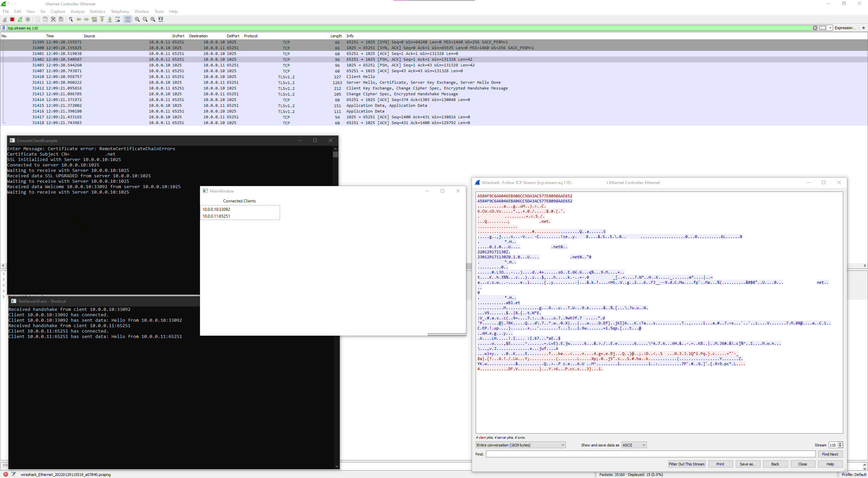
Task: Select packet 31415 Application Data row
Action: pyautogui.click(x=434, y=105)
